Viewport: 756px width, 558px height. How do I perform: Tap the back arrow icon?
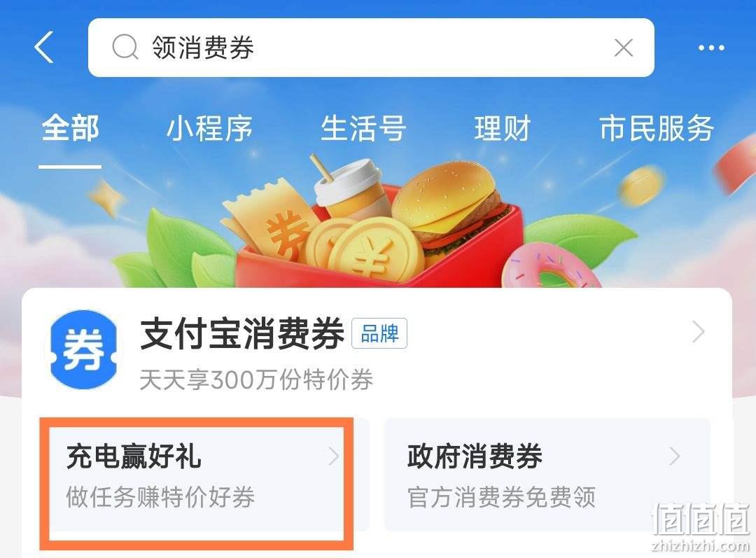44,48
